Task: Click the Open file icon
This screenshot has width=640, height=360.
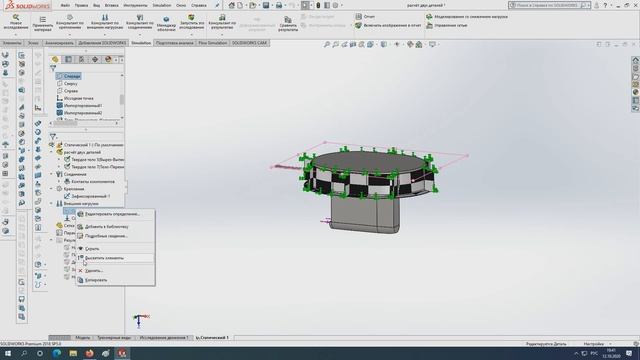Action: 253,5
